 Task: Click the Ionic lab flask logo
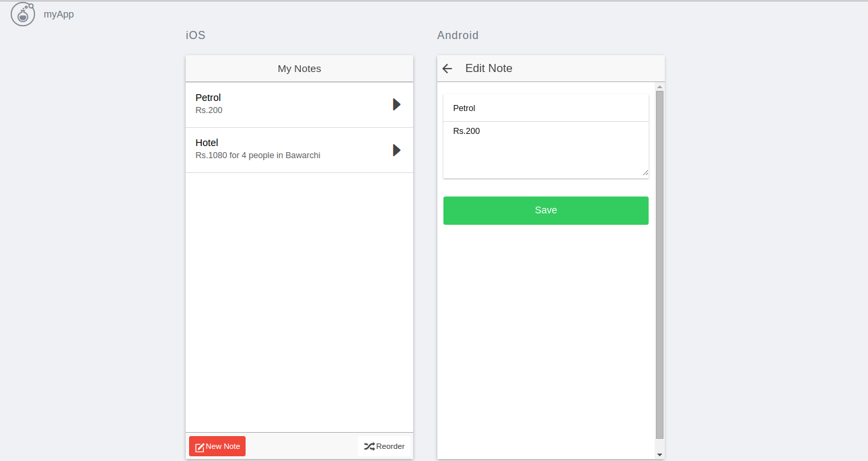point(23,14)
